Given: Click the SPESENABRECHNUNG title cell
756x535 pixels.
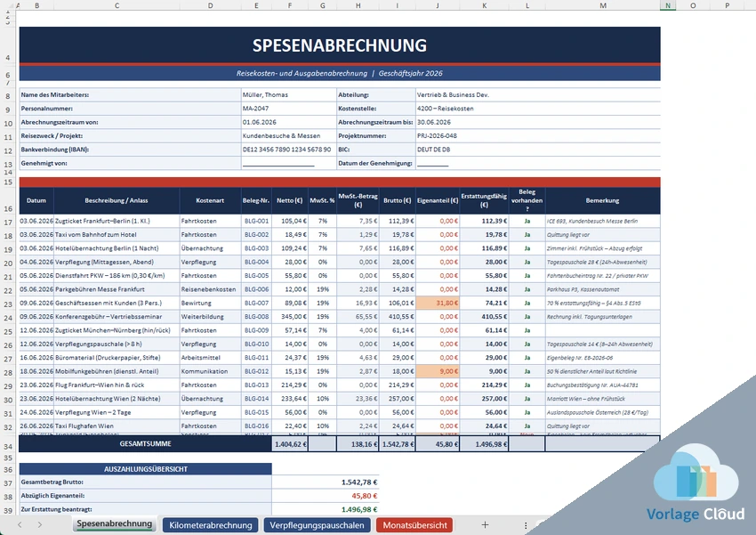Looking at the screenshot, I should point(340,45).
